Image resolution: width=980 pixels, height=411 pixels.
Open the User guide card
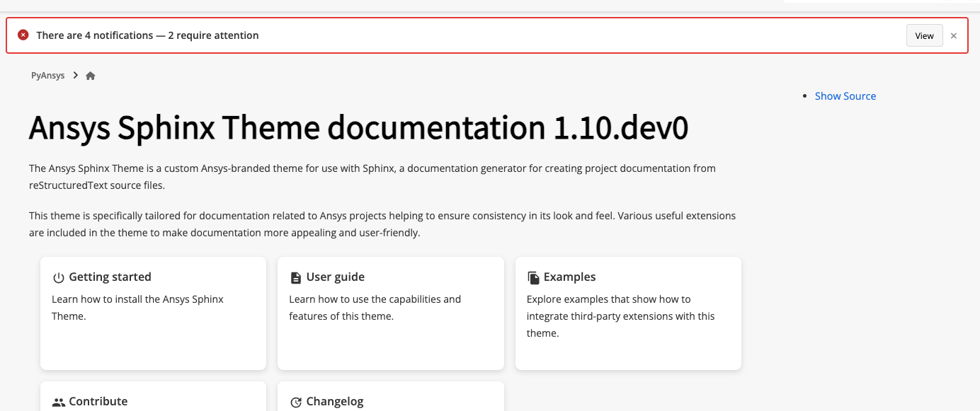390,313
